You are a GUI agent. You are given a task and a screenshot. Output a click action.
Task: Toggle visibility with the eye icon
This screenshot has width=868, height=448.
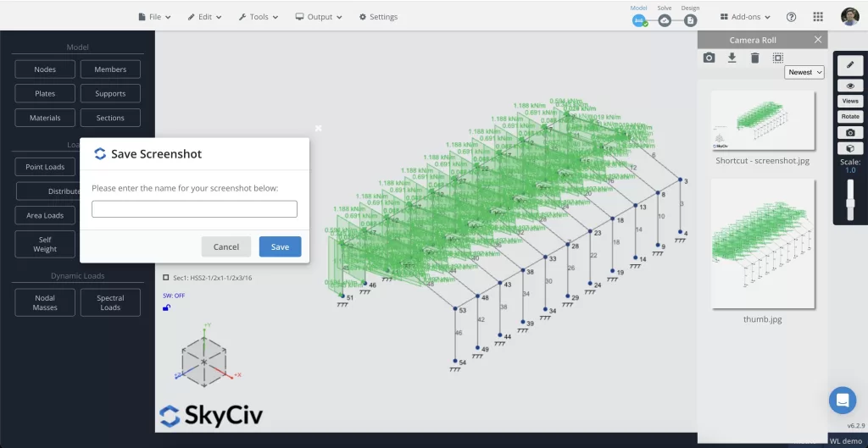click(x=849, y=86)
